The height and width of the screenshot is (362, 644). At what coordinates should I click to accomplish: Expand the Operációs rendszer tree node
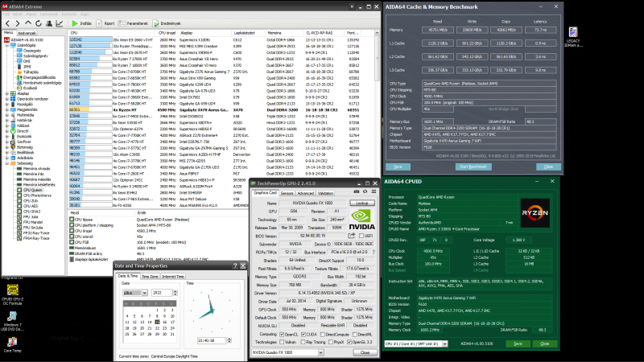coord(7,99)
